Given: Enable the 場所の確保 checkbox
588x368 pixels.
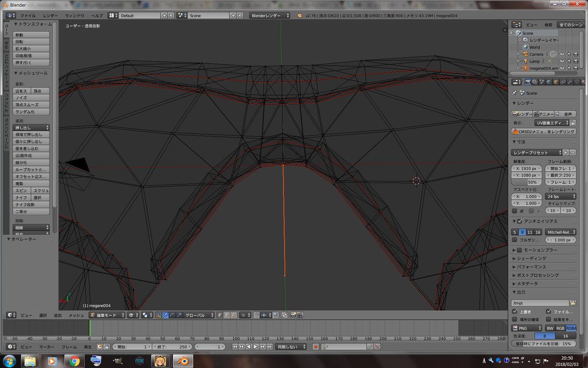Looking at the screenshot, I should 514,319.
